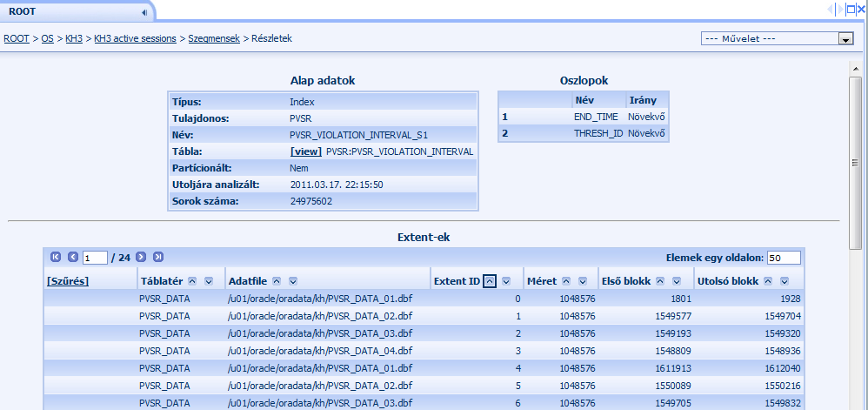Screen dimensions: 868x410
Task: Sort Méret column descending
Action: [x=579, y=281]
